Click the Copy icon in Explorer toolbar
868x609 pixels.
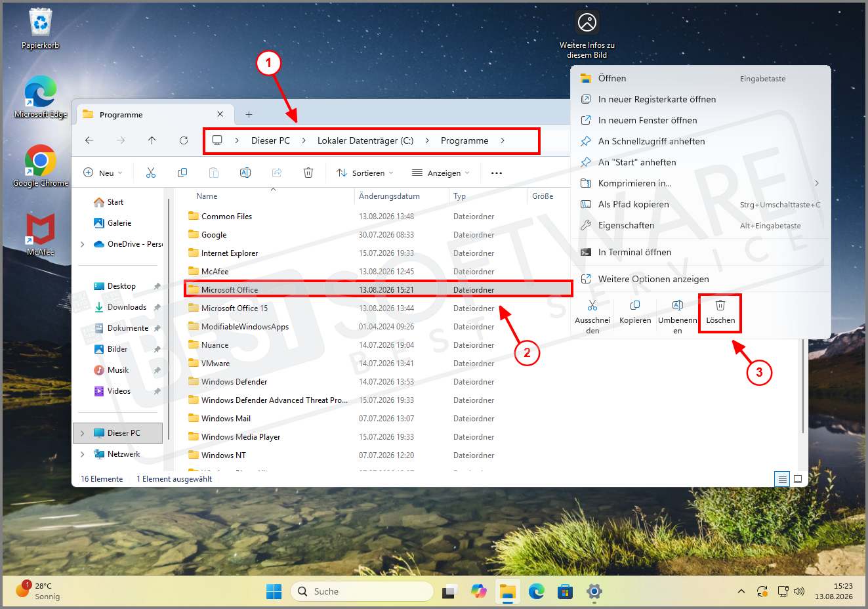(182, 173)
